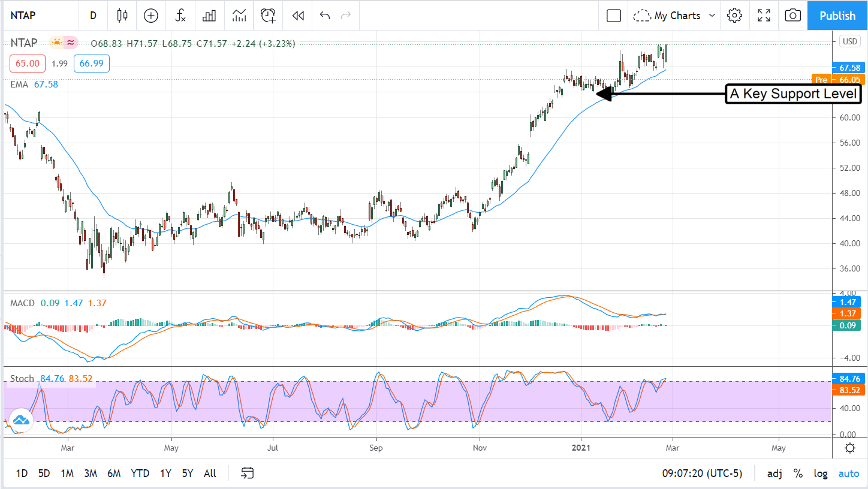Click the blue Publish button
This screenshot has width=868, height=489.
837,16
